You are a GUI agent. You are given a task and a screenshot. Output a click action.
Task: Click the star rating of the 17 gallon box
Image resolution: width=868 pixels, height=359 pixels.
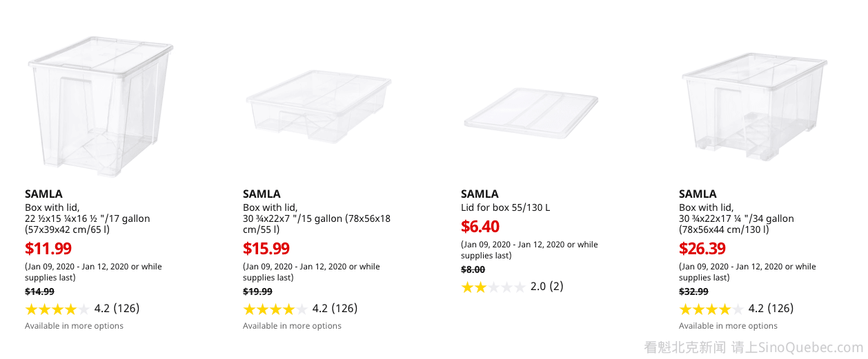pyautogui.click(x=58, y=309)
